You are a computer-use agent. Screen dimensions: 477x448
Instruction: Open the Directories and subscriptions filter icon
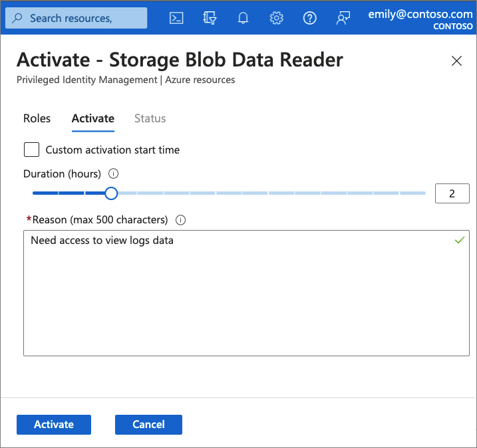point(210,18)
